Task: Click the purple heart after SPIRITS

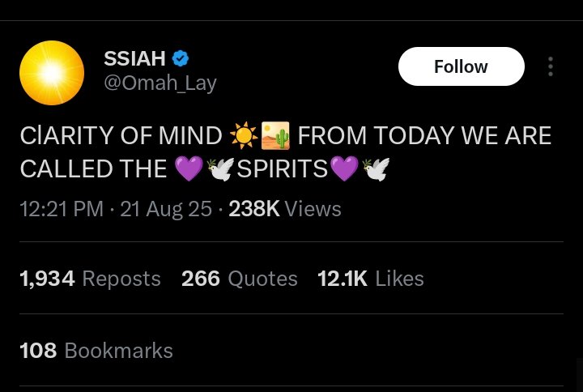Action: tap(344, 168)
